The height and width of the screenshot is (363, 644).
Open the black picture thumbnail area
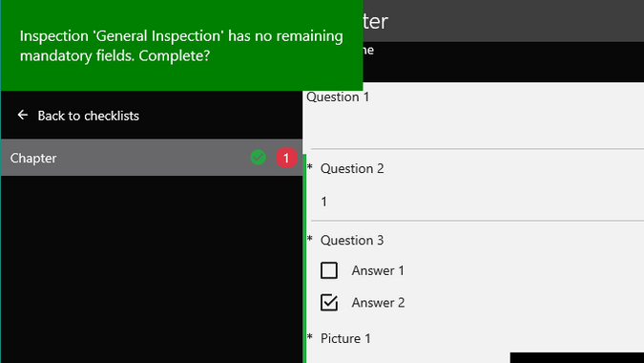click(576, 357)
